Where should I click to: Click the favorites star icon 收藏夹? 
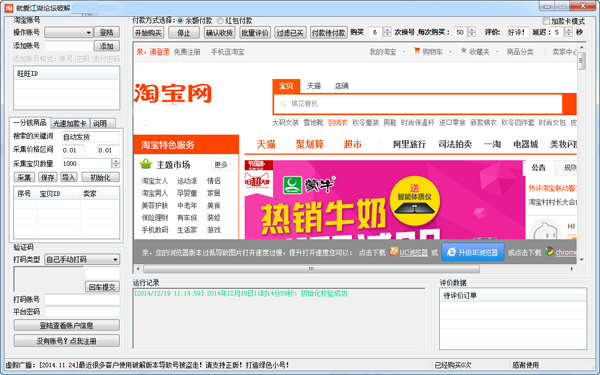click(x=463, y=51)
